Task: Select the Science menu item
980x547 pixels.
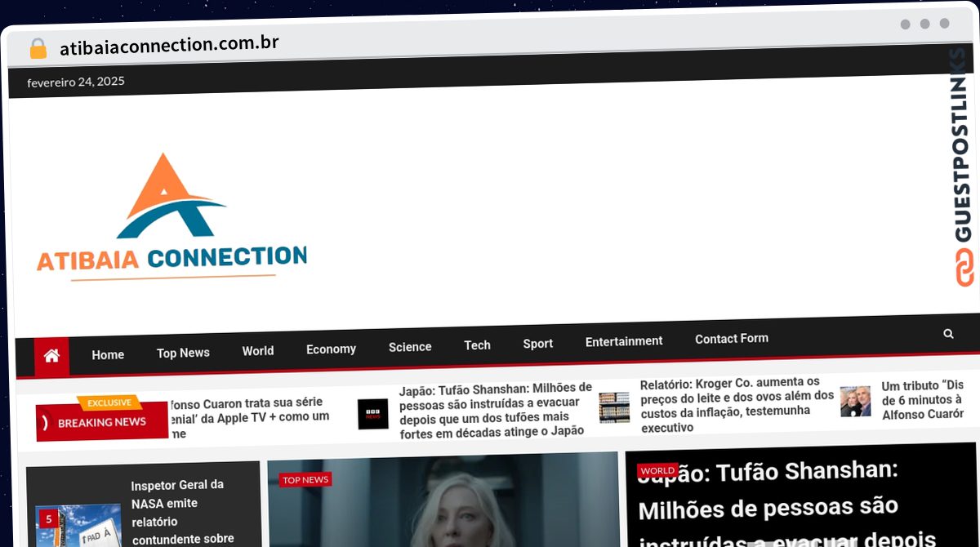Action: click(x=410, y=346)
